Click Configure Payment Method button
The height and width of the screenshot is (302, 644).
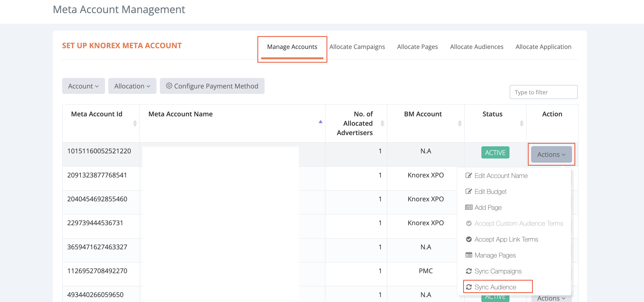[212, 86]
